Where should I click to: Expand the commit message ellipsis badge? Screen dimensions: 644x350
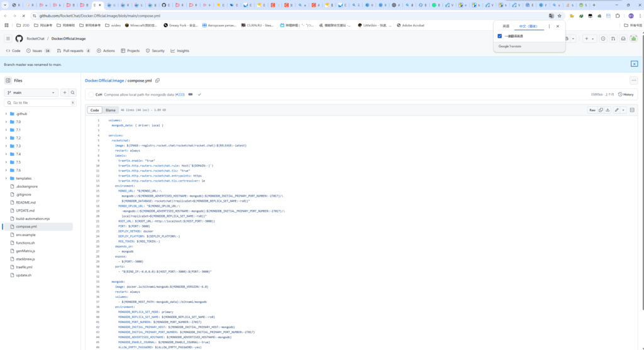[x=190, y=94]
